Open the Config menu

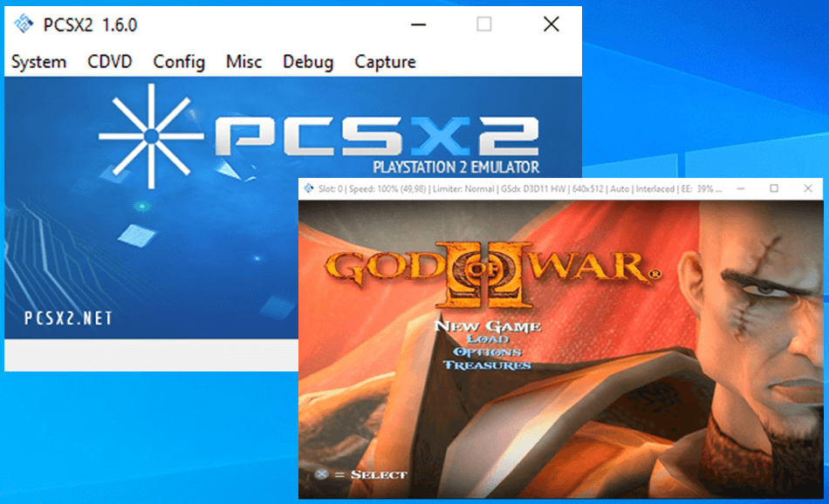pos(179,62)
